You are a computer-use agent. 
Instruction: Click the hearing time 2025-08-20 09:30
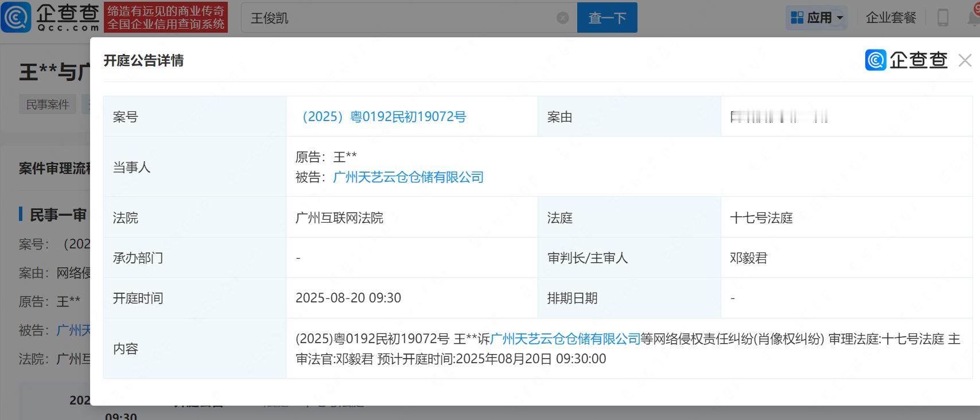pyautogui.click(x=348, y=298)
